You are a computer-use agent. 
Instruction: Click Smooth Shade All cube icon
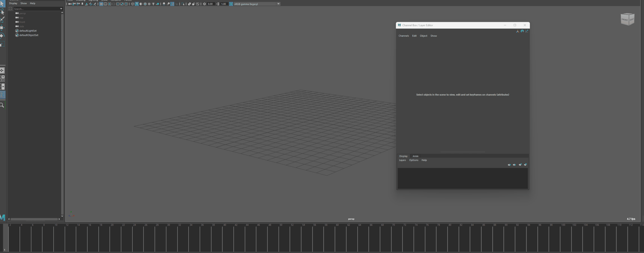137,4
